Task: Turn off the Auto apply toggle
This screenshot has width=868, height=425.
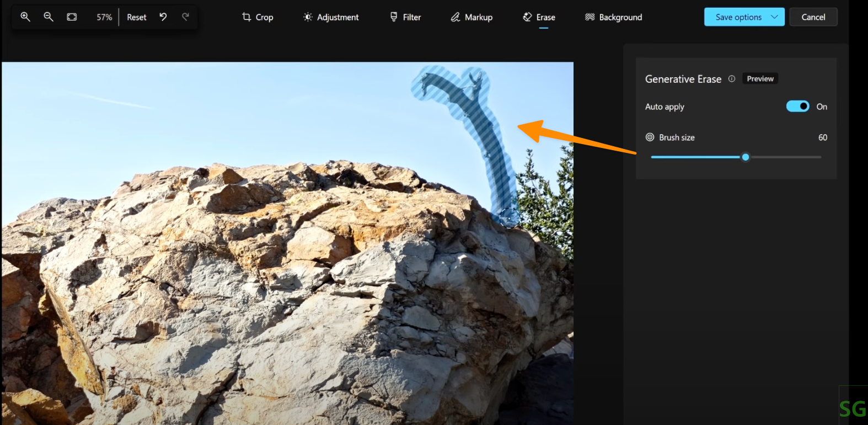Action: (797, 107)
